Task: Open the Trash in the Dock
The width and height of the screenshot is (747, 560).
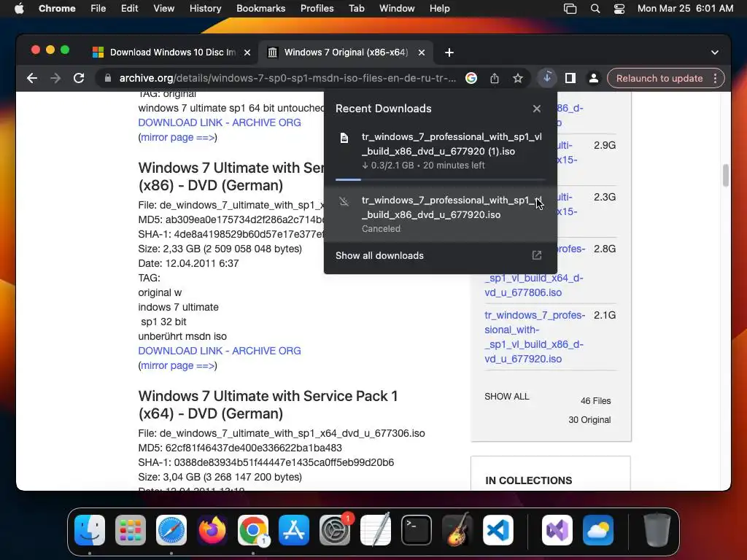Action: click(657, 530)
